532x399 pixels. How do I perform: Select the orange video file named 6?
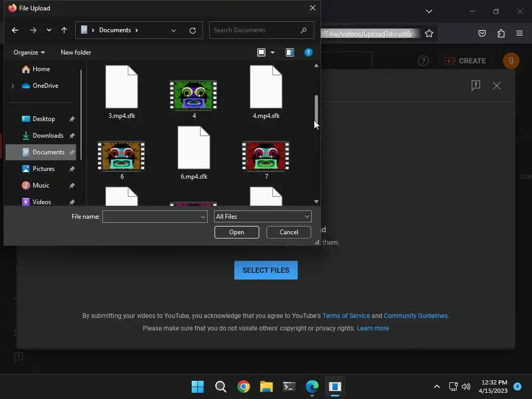(122, 160)
